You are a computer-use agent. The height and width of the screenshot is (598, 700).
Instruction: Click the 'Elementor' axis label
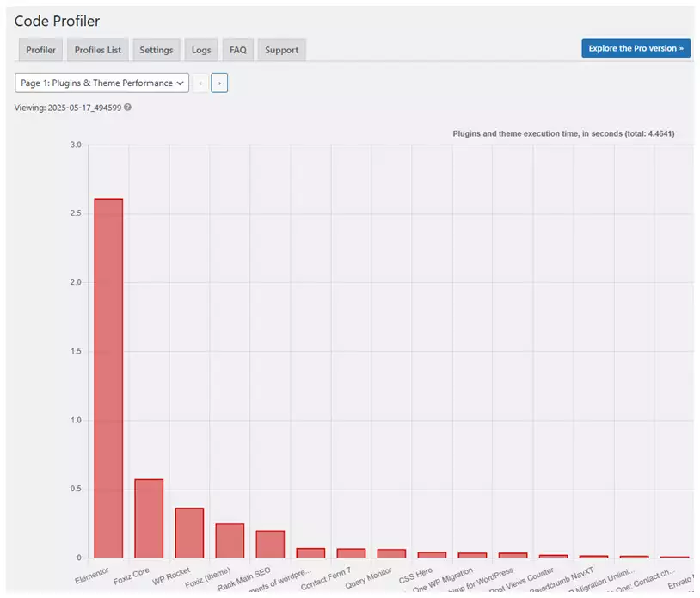[92, 576]
